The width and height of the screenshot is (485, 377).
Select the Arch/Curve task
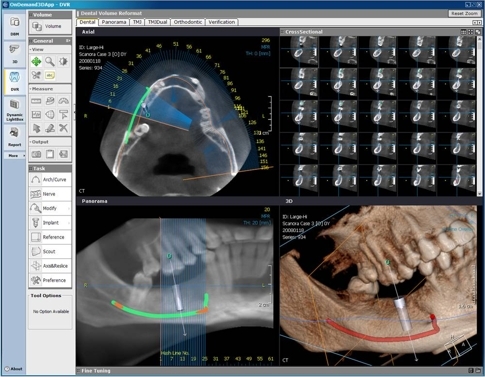[x=50, y=180]
